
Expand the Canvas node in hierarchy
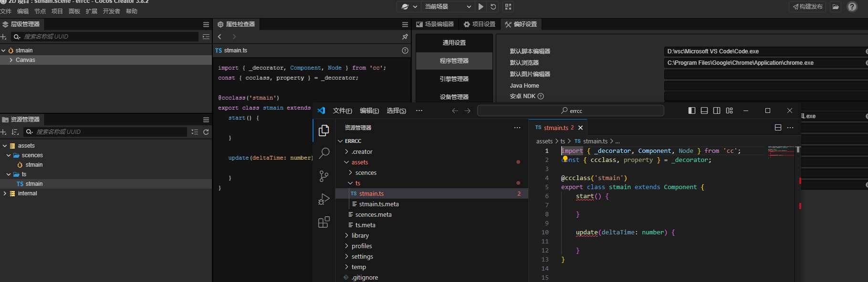11,60
